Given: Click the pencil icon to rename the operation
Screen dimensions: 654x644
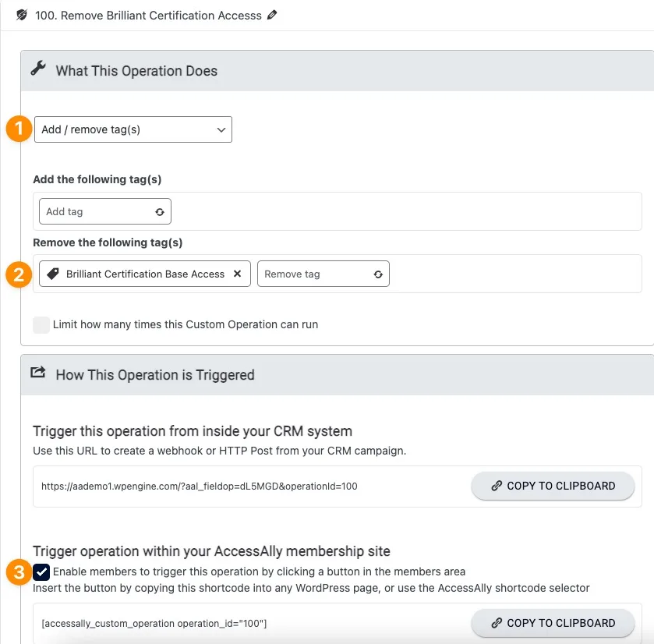Looking at the screenshot, I should 271,15.
